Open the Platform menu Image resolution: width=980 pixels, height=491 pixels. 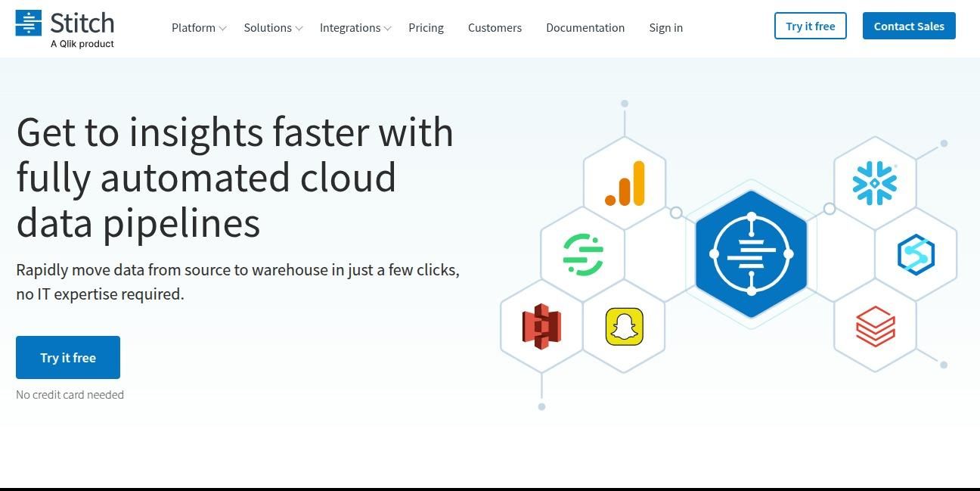tap(194, 27)
